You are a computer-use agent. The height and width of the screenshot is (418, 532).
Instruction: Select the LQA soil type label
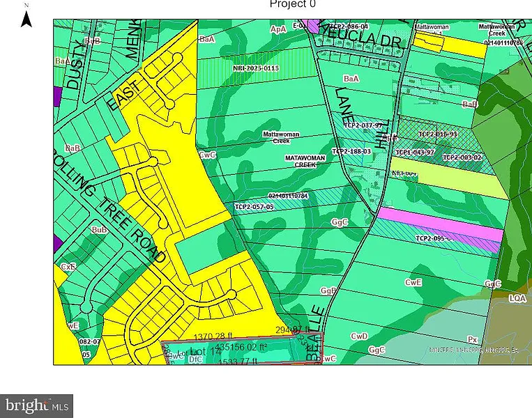(x=517, y=297)
